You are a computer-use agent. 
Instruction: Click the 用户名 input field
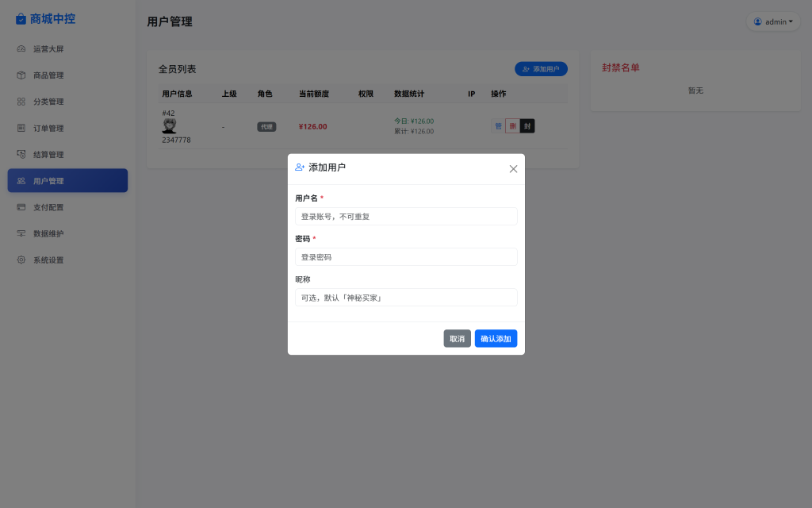pyautogui.click(x=406, y=216)
